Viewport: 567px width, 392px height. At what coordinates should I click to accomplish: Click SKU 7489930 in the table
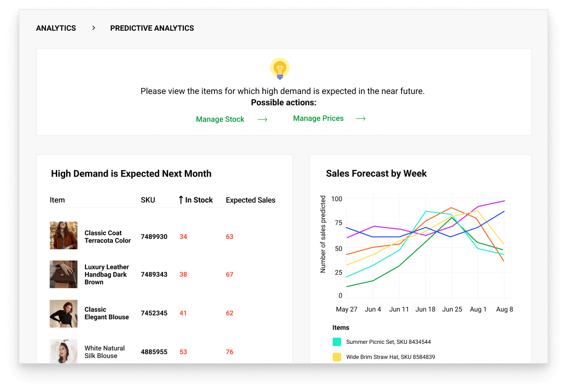point(154,237)
